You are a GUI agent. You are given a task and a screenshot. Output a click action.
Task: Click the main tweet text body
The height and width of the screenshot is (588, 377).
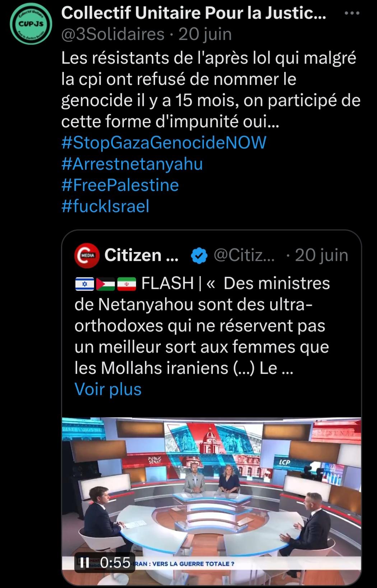[x=211, y=90]
